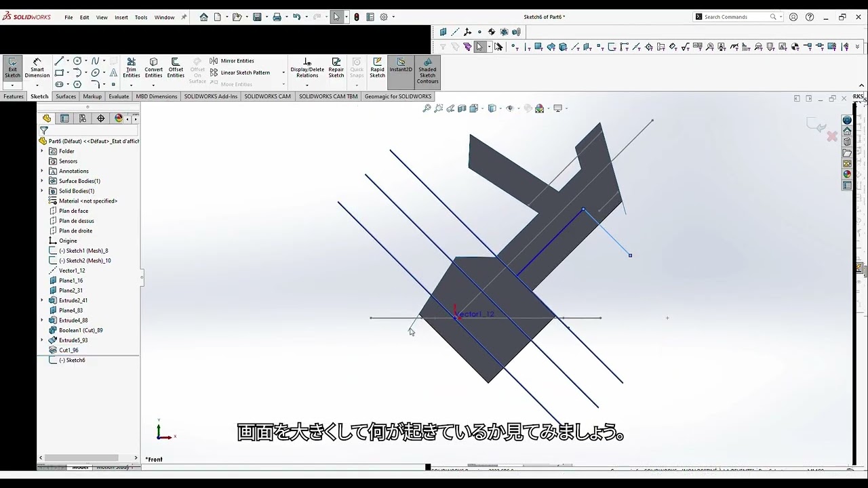Switch to the Surfaces tab
Screen dimensions: 868x488
[66, 96]
